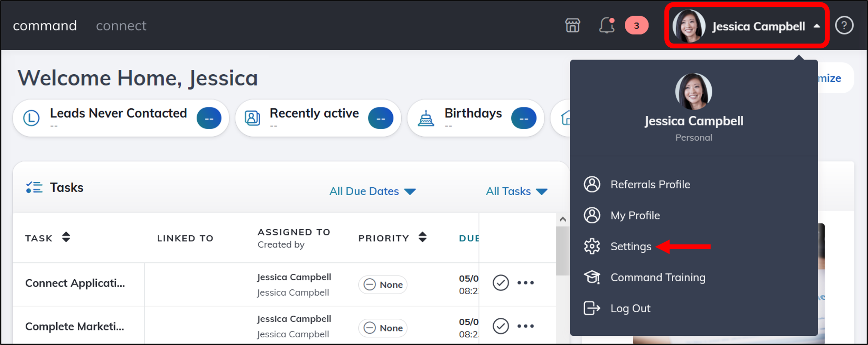Open the Referrals Profile option
The image size is (868, 345).
650,184
